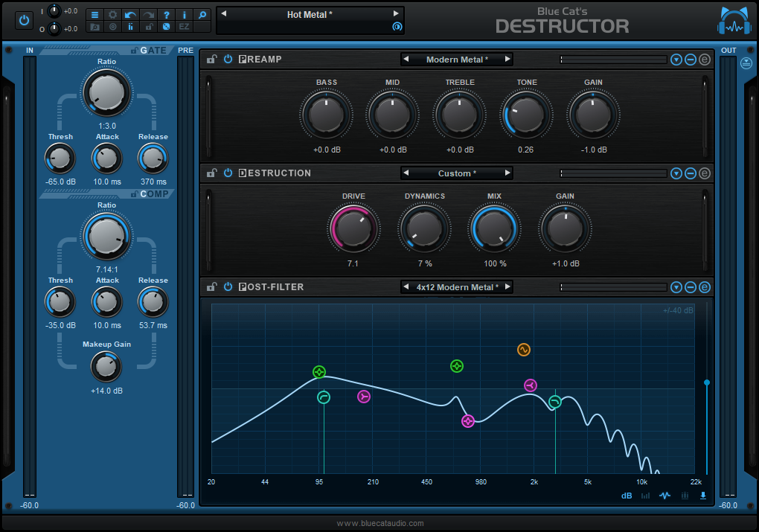Toggle the PREAMP section power button
Image resolution: width=759 pixels, height=532 pixels.
pyautogui.click(x=228, y=59)
